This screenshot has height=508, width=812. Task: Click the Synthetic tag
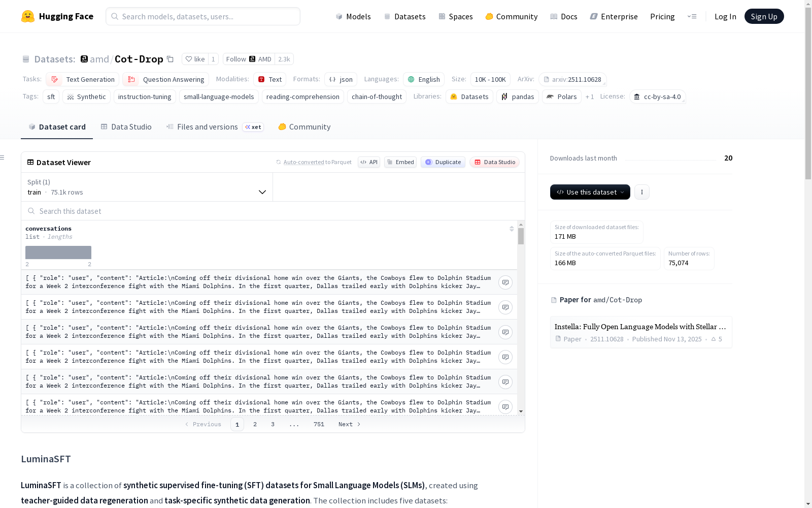87,97
